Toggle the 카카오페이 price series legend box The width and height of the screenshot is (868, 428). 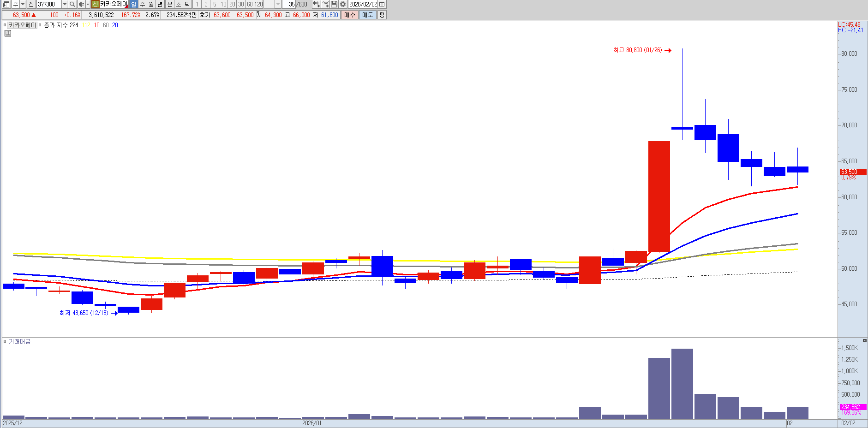5,25
